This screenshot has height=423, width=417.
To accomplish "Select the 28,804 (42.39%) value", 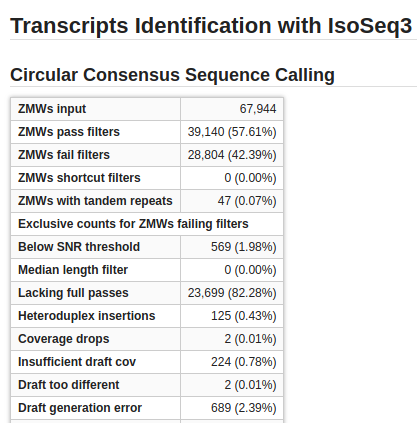I will [232, 155].
